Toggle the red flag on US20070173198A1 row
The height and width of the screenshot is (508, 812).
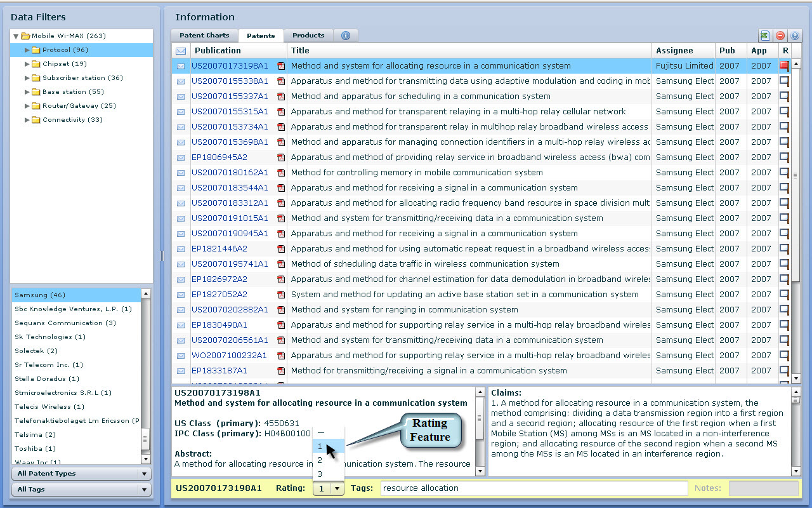point(785,66)
